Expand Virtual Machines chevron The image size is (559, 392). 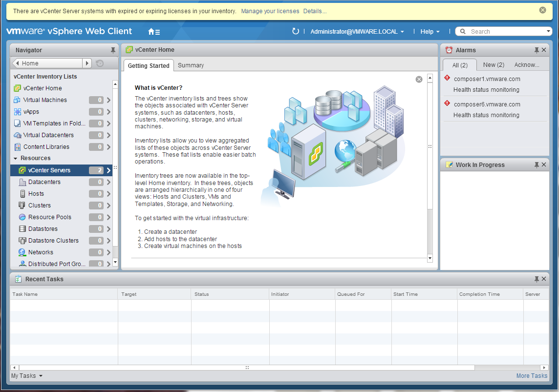pyautogui.click(x=109, y=100)
